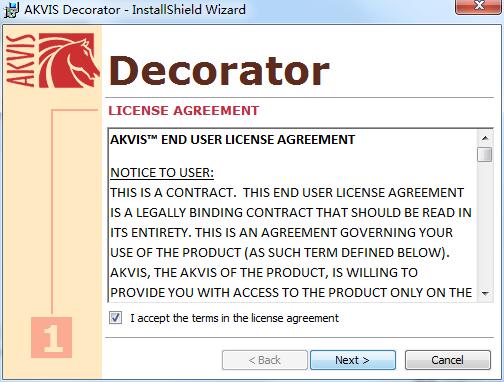This screenshot has width=504, height=382.
Task: Click the line 'THIS IS A CONTRACT.'
Action: coord(287,193)
